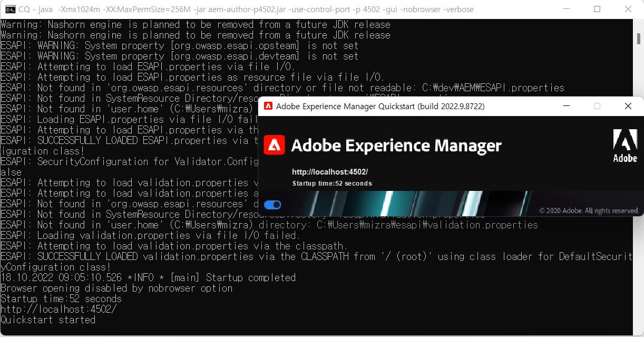Click the 'org.owasp.esapi.opsteam' warning line
This screenshot has height=337, width=644.
(180, 45)
